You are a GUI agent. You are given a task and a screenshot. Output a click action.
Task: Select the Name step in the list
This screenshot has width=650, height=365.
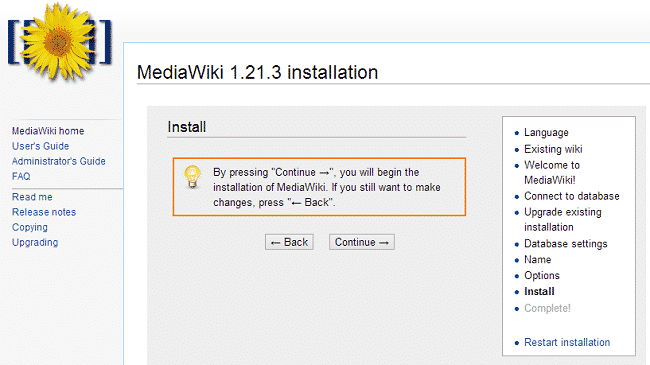coord(538,260)
